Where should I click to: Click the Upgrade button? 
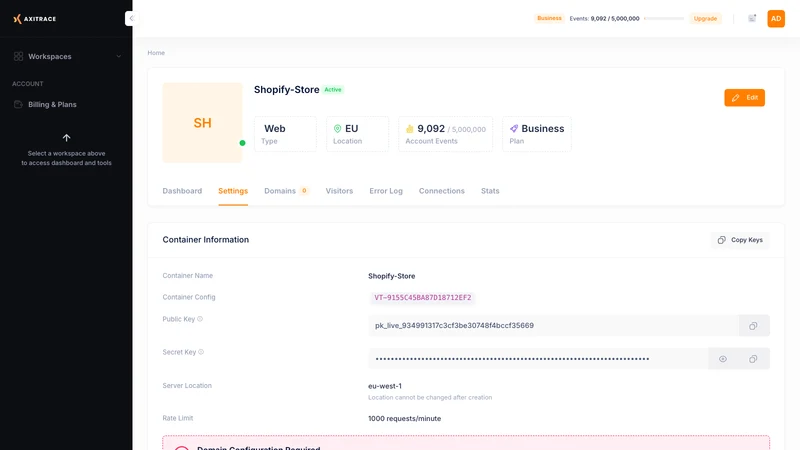point(705,18)
